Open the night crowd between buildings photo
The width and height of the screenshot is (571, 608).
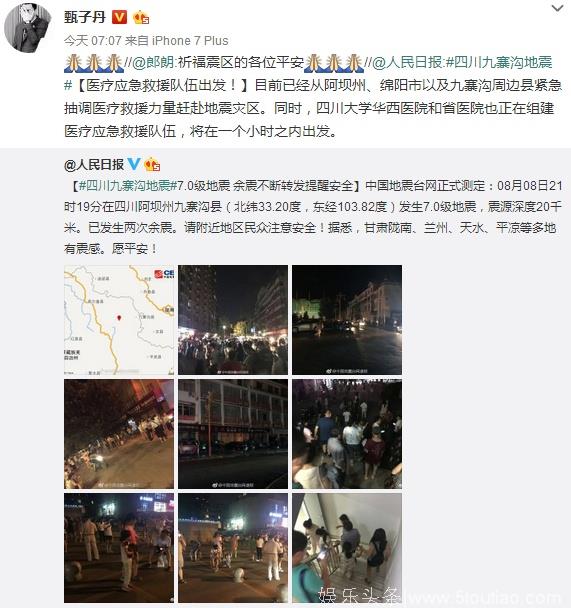click(x=233, y=320)
